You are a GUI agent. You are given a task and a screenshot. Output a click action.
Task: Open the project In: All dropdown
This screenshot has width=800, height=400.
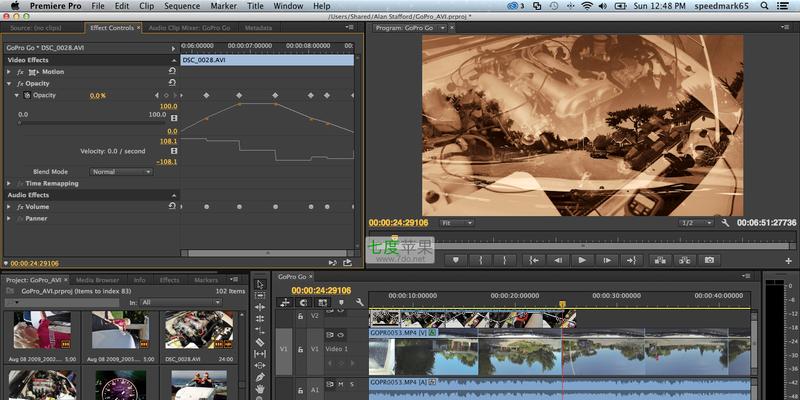[x=181, y=303]
